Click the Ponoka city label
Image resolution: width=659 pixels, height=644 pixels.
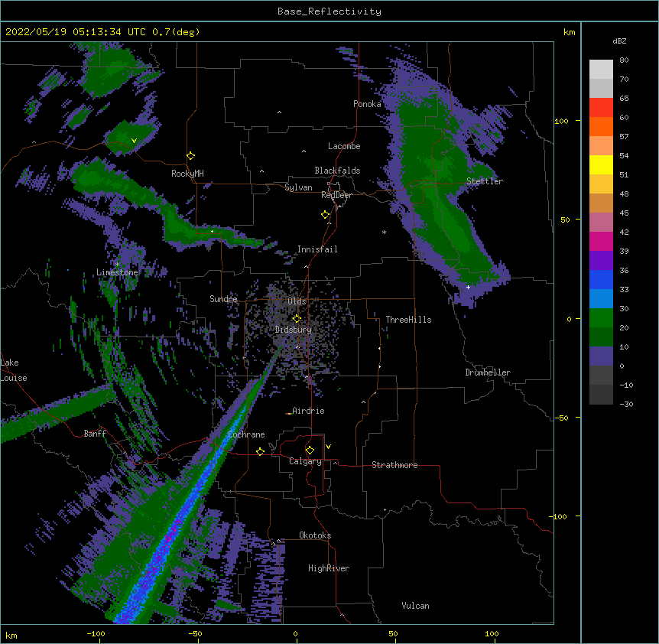tap(367, 104)
